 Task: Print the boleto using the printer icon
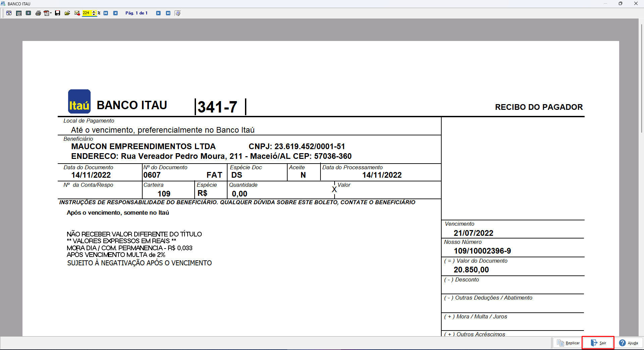pyautogui.click(x=38, y=13)
